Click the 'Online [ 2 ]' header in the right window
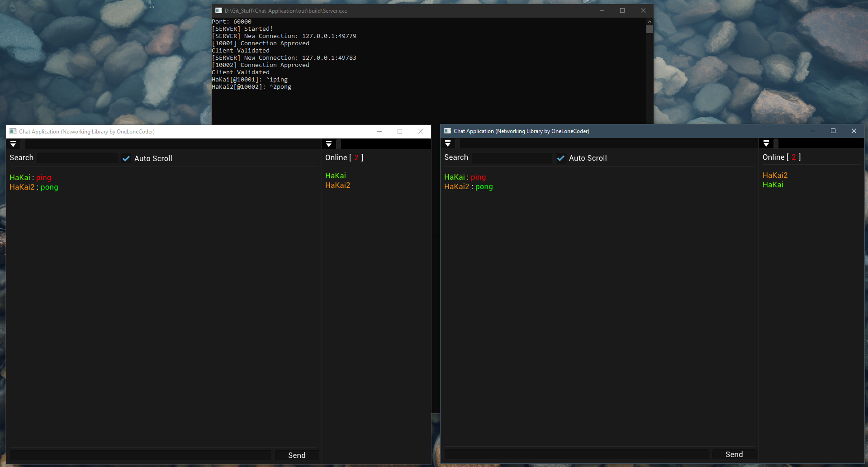 782,157
